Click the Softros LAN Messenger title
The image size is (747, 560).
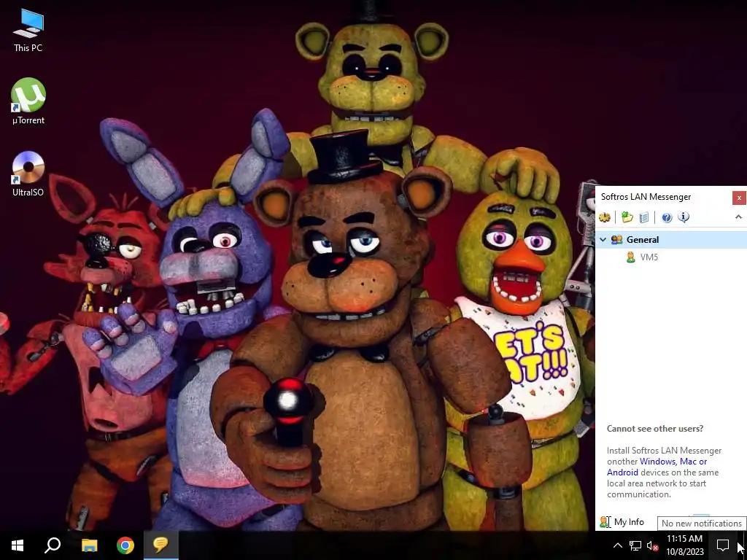click(646, 197)
